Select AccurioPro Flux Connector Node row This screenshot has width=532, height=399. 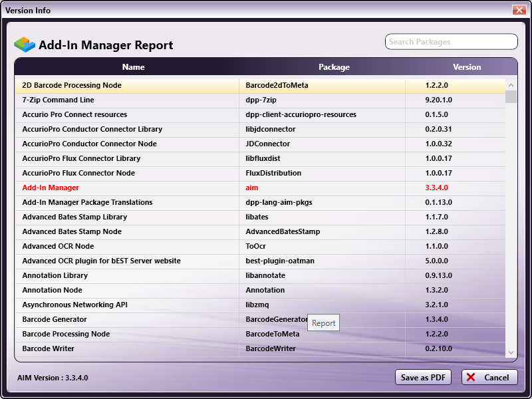tap(260, 173)
